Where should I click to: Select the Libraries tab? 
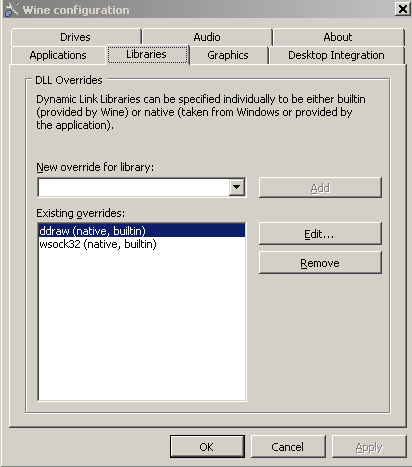[148, 54]
